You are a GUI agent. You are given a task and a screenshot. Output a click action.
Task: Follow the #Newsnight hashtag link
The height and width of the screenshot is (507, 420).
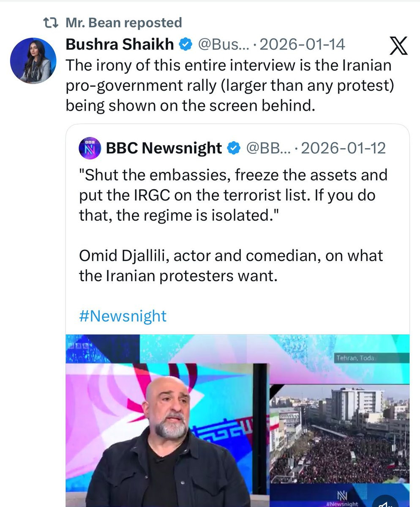coord(123,316)
